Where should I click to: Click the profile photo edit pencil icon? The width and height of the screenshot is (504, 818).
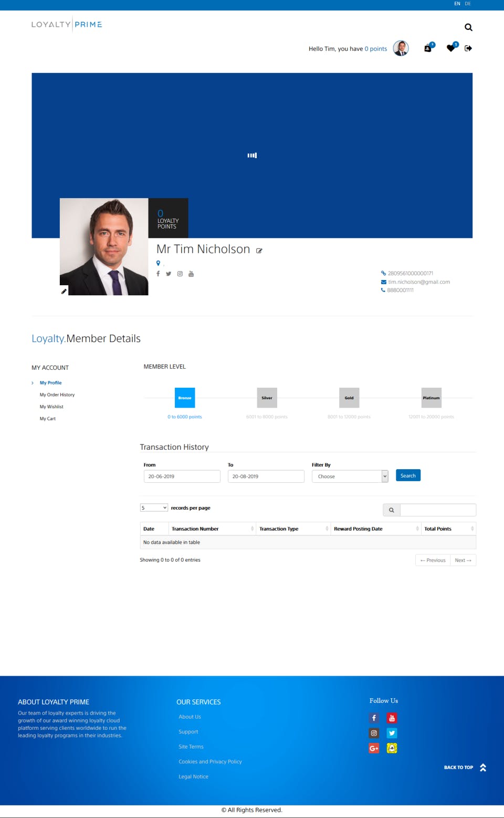[x=64, y=291]
